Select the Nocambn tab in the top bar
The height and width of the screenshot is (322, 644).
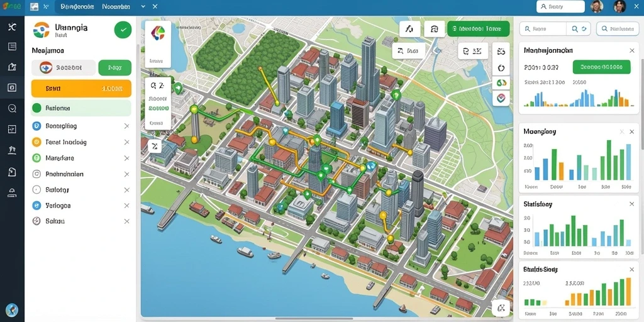(x=116, y=7)
